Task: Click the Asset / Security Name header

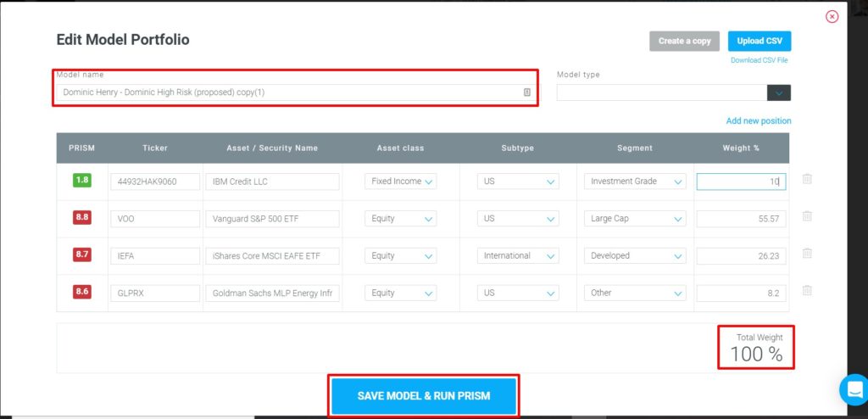Action: pyautogui.click(x=272, y=148)
